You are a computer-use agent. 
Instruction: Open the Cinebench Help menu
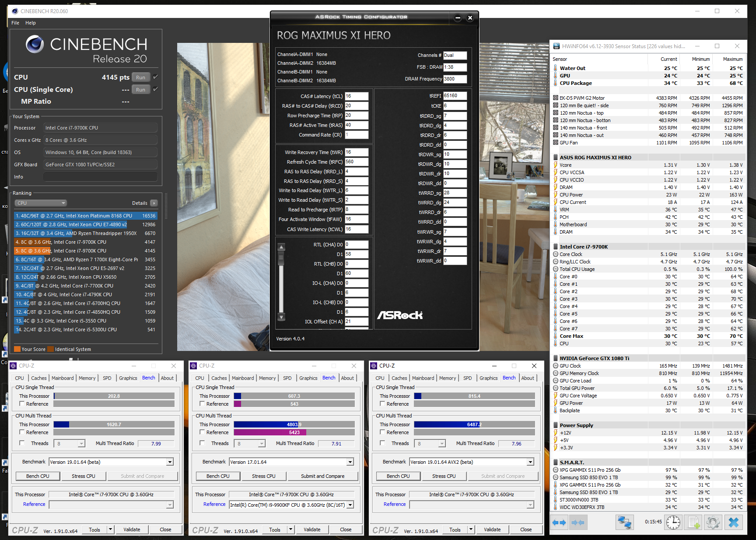[x=31, y=23]
